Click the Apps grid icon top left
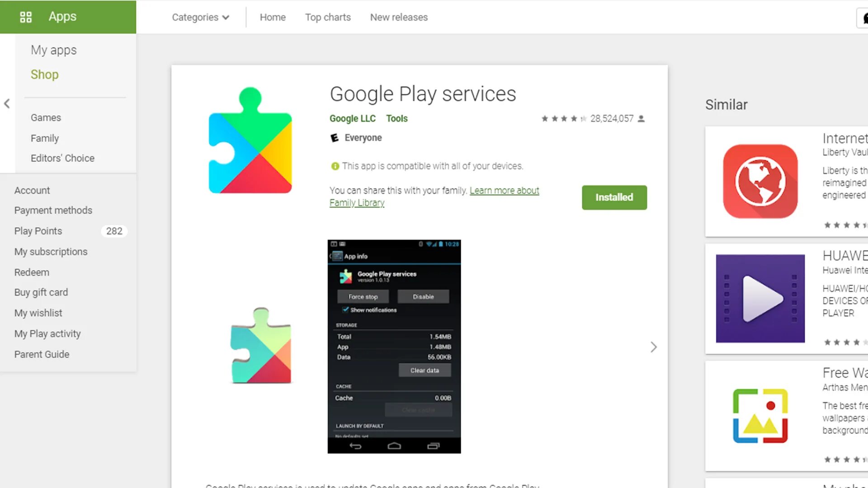 tap(26, 16)
